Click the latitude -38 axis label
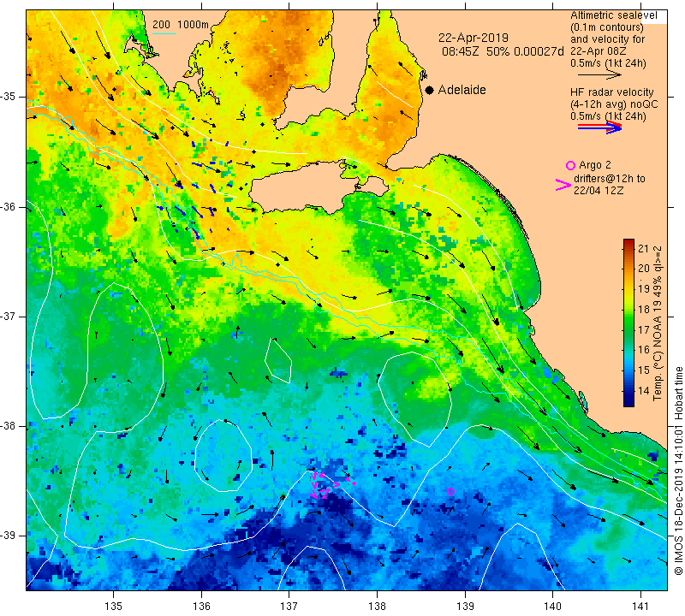Image resolution: width=685 pixels, height=616 pixels. [x=9, y=426]
